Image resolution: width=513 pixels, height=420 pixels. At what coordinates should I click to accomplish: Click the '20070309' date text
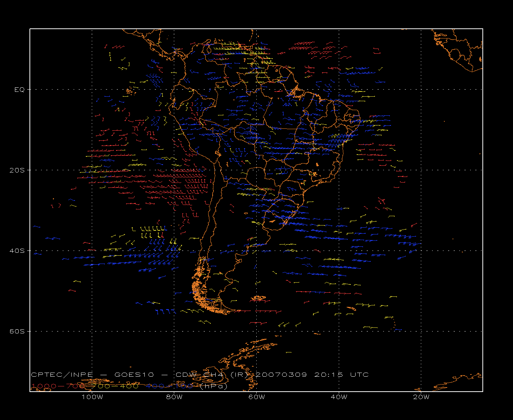pyautogui.click(x=282, y=375)
